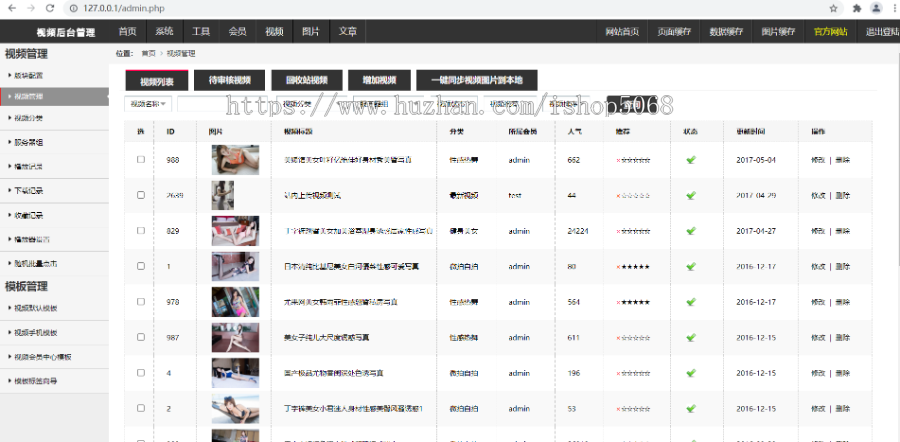Open the 会员 top menu

pos(237,31)
